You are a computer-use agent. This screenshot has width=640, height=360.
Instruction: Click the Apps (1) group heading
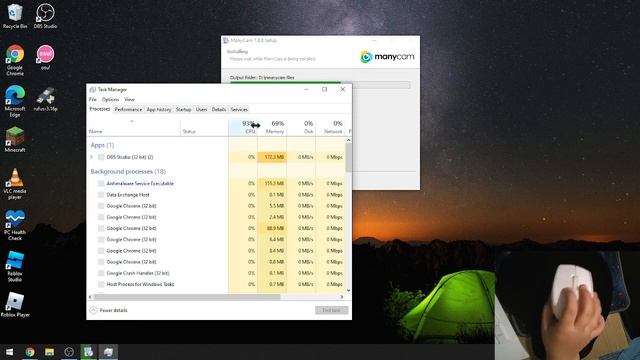[102, 145]
